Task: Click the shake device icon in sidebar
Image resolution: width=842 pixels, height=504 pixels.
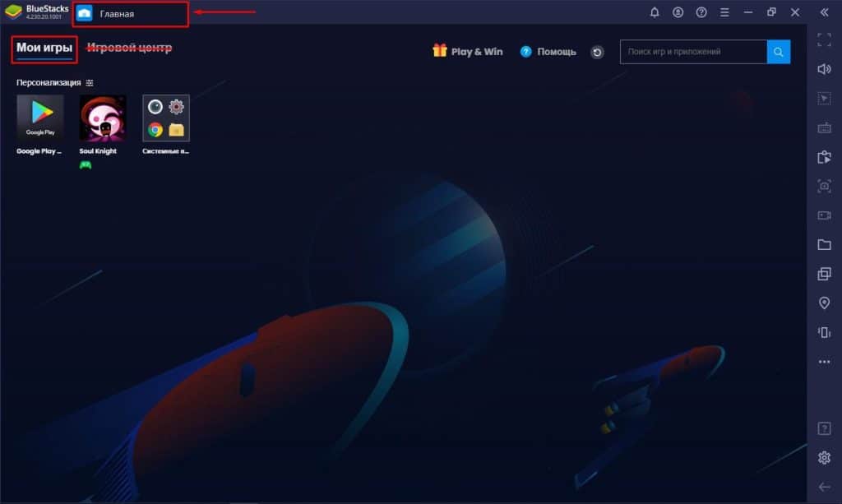Action: click(824, 332)
